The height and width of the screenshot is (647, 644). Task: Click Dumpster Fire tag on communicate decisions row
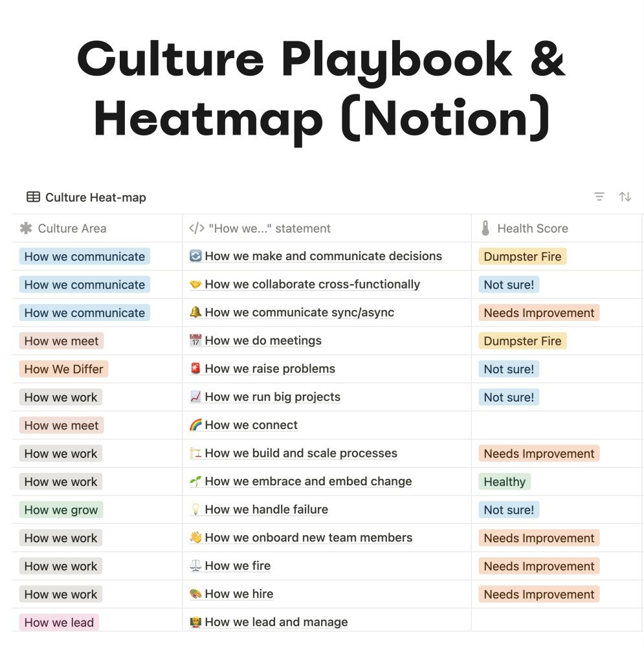click(x=522, y=256)
